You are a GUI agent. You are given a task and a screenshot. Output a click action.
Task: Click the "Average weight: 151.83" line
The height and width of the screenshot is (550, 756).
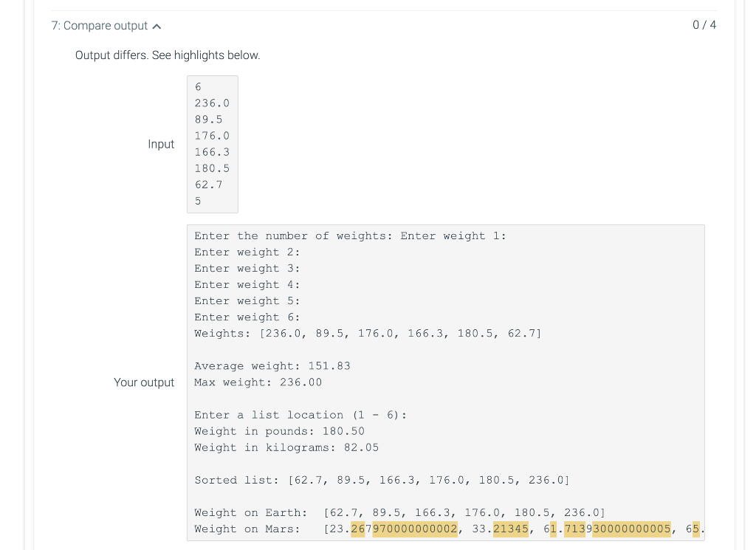[272, 365]
